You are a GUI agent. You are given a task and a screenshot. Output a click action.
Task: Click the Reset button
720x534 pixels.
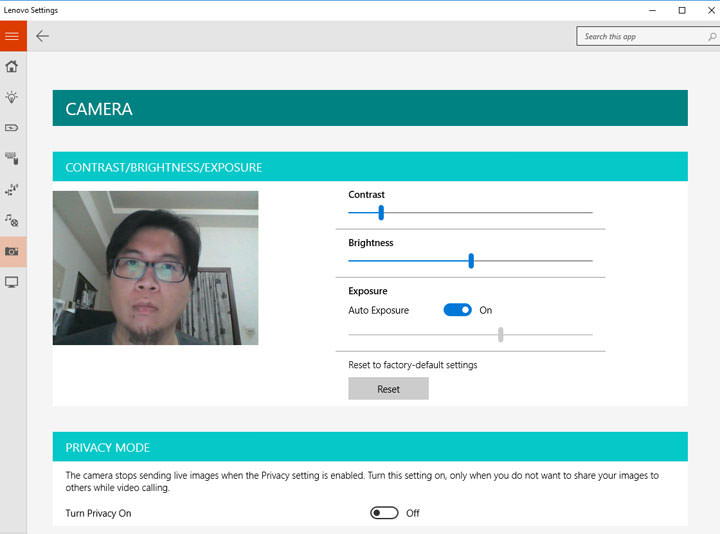388,389
